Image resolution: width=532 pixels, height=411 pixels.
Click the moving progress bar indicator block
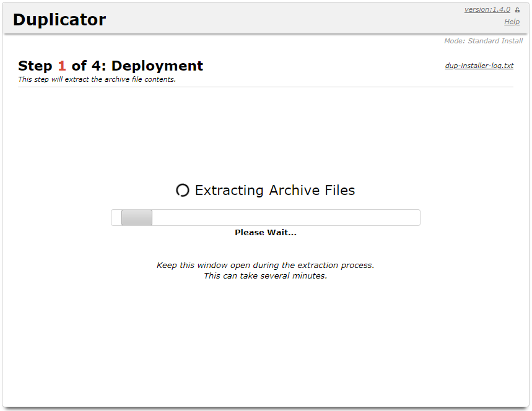(x=137, y=217)
